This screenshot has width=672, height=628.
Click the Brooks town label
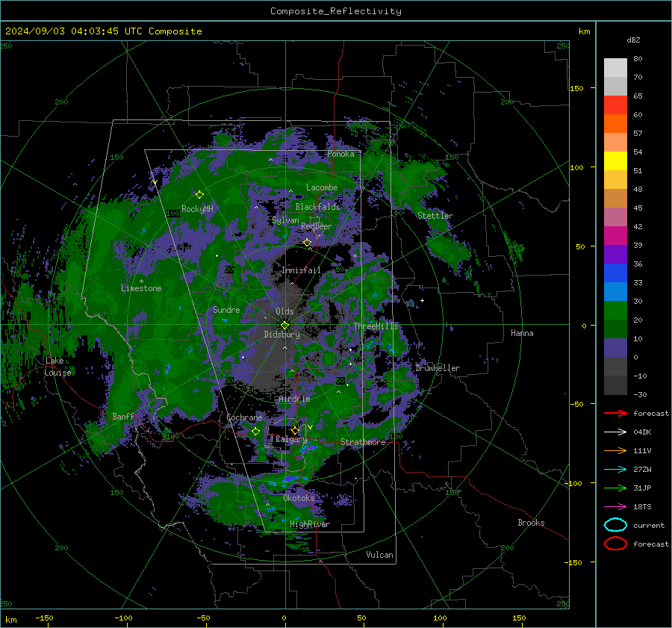click(x=531, y=523)
